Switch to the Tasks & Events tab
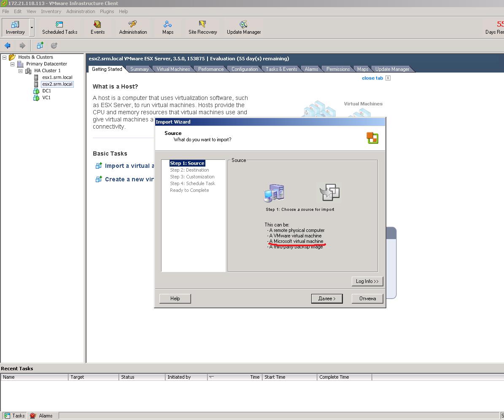This screenshot has height=420, width=504. pyautogui.click(x=281, y=69)
